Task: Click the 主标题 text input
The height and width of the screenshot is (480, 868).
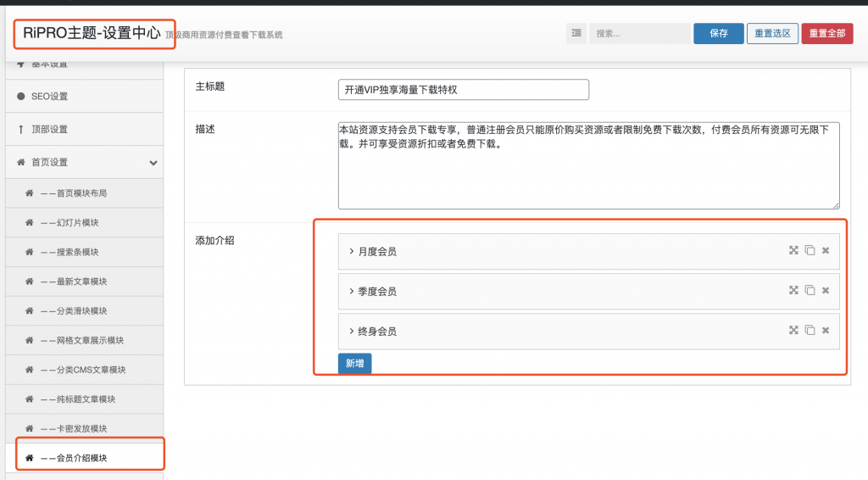Action: tap(464, 90)
